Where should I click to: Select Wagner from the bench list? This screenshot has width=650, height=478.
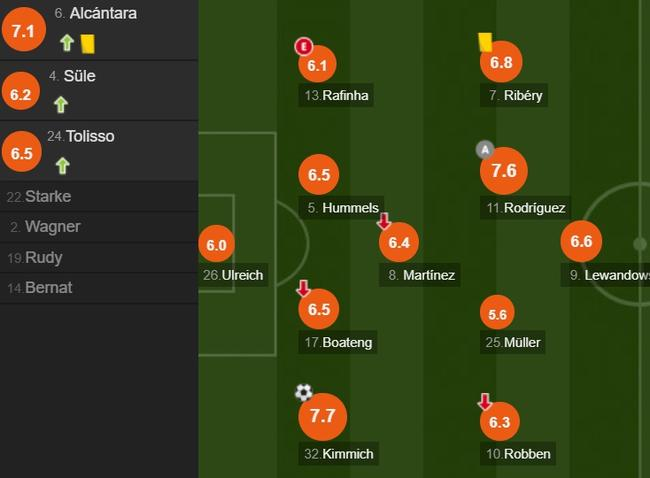pyautogui.click(x=52, y=227)
